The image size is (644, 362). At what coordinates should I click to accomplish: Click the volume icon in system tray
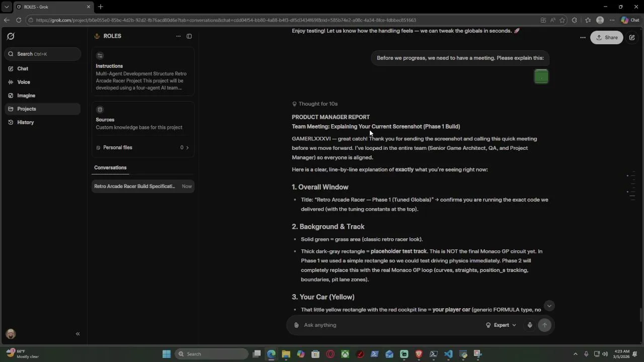tap(605, 354)
